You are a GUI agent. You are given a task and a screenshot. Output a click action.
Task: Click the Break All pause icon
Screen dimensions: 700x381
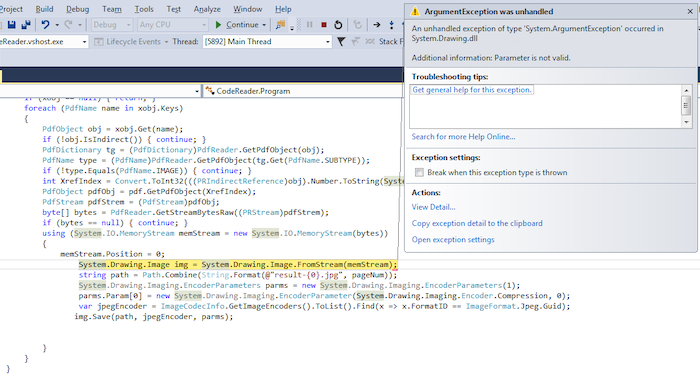[309, 25]
